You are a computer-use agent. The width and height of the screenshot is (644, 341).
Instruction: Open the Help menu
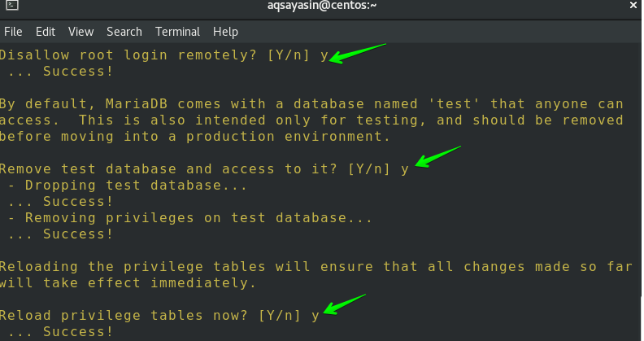225,32
